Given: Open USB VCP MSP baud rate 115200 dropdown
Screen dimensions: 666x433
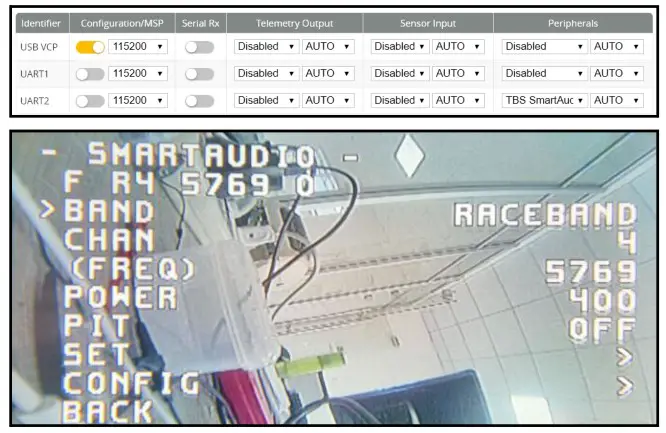Looking at the screenshot, I should (x=138, y=46).
